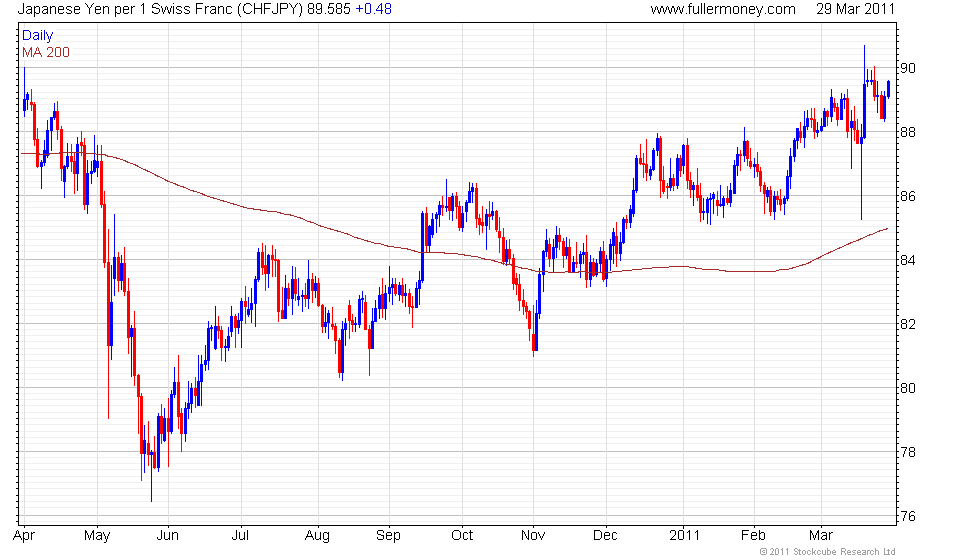
Task: Click the Stockcube Research Ltd copyright text
Action: pos(827,552)
